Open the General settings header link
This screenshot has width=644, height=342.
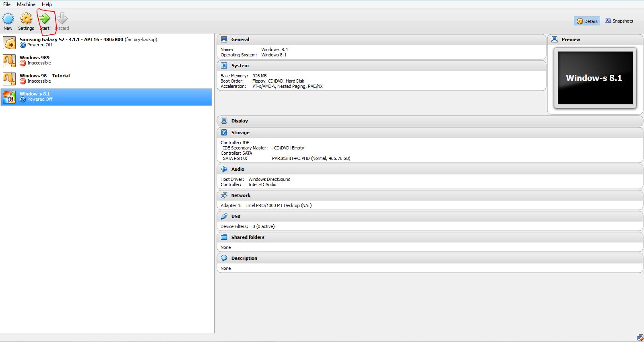[240, 39]
